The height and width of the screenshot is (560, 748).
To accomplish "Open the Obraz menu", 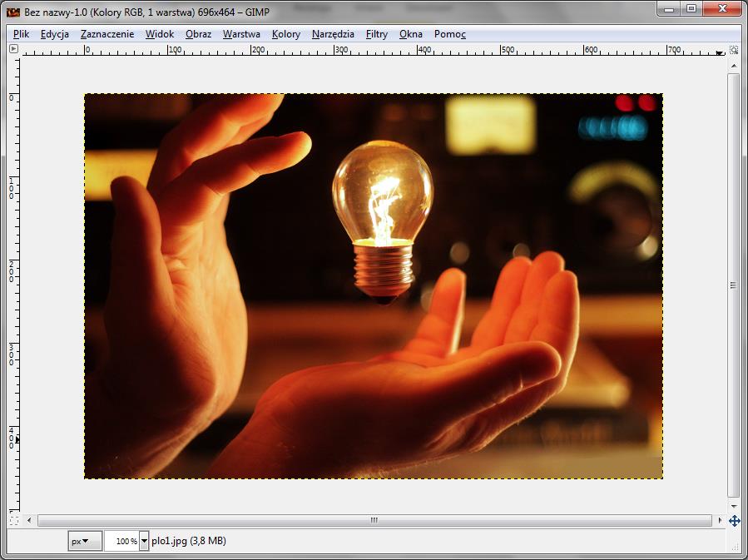I will [x=198, y=34].
